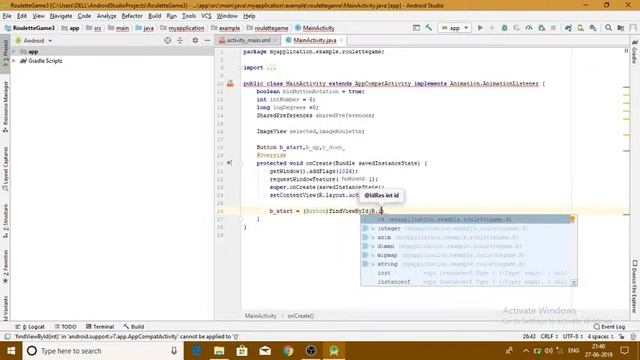Collapse all in the Project panel
Screen dimensions: 640x360
coord(180,40)
